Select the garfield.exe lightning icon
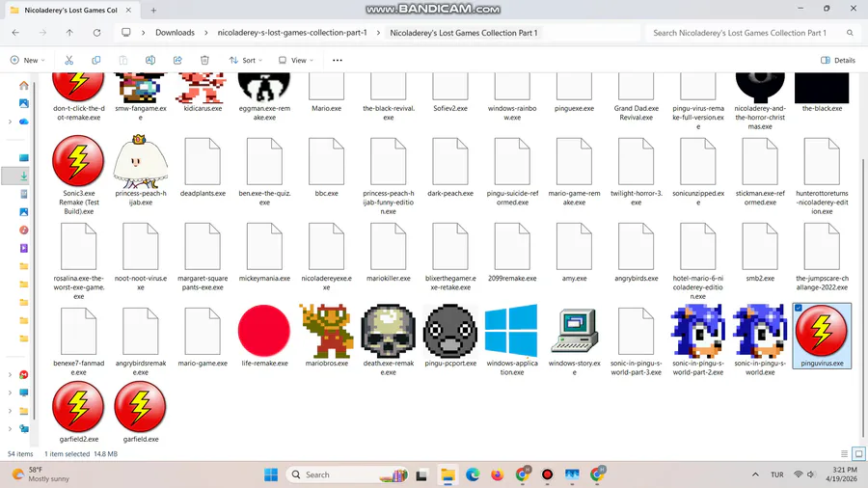The height and width of the screenshot is (488, 868). point(140,407)
